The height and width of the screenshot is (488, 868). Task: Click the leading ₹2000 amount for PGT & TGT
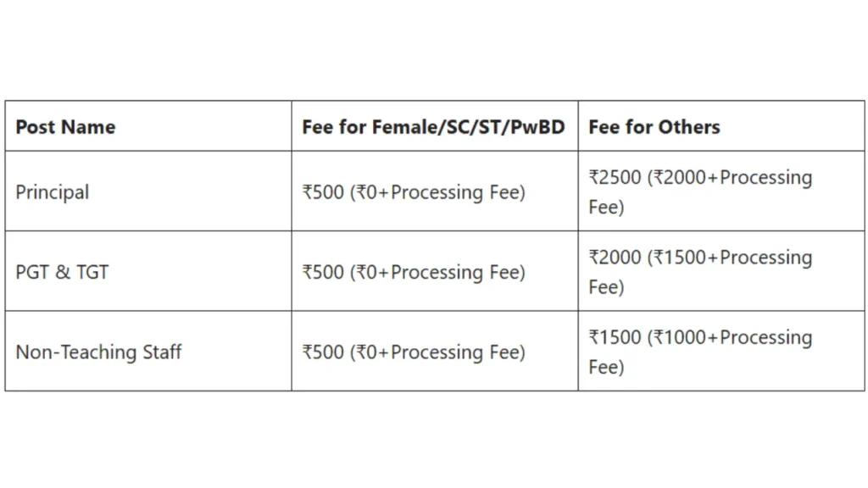tap(615, 258)
